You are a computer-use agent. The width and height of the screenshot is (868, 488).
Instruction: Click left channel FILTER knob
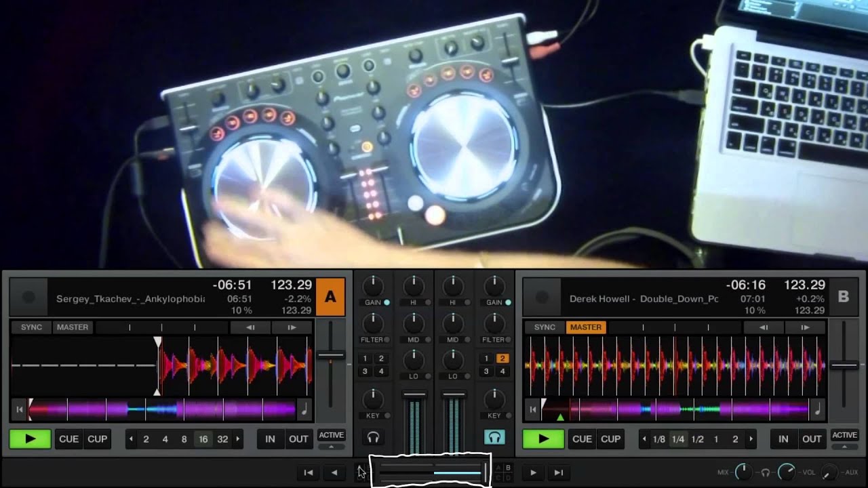373,323
